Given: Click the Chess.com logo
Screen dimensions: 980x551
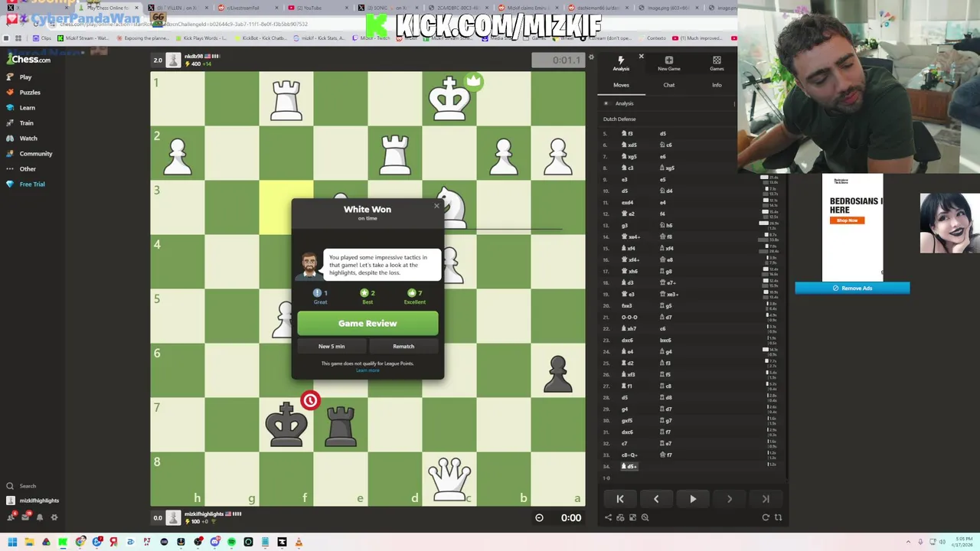Looking at the screenshot, I should (x=29, y=59).
